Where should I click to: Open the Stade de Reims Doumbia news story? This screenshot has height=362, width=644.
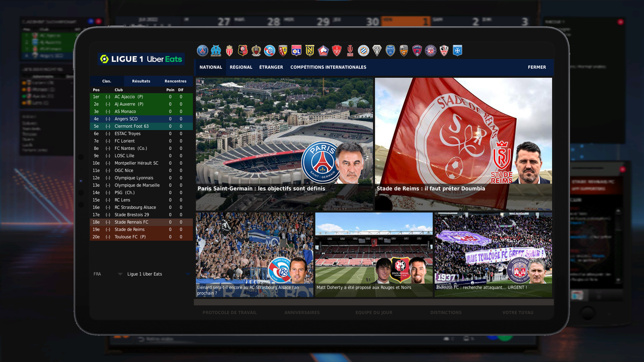[463, 144]
